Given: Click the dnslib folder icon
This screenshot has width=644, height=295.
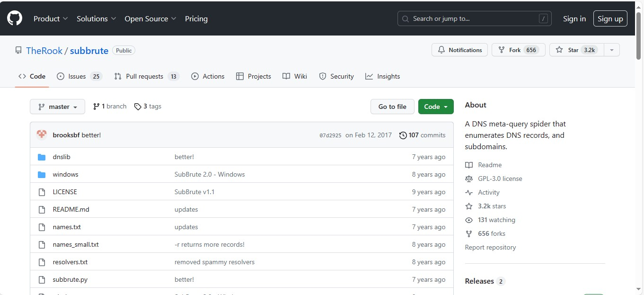Looking at the screenshot, I should [42, 157].
